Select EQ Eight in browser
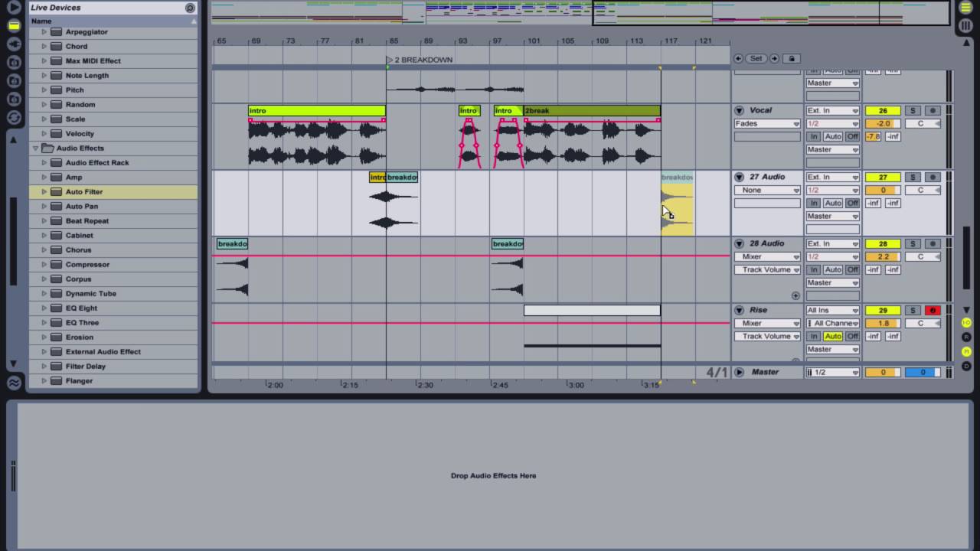The image size is (980, 551). 113,308
